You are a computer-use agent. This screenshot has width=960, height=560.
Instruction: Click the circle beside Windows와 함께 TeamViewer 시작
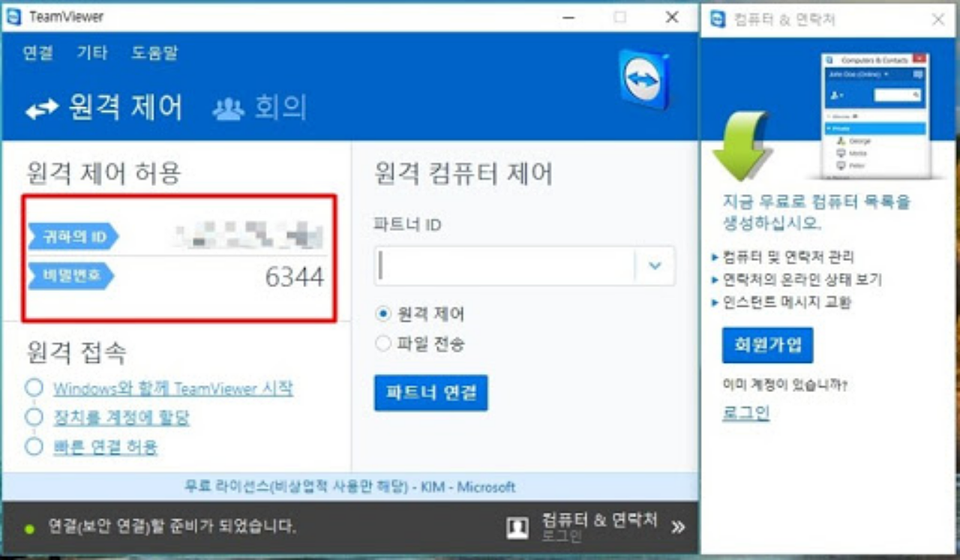[x=34, y=388]
